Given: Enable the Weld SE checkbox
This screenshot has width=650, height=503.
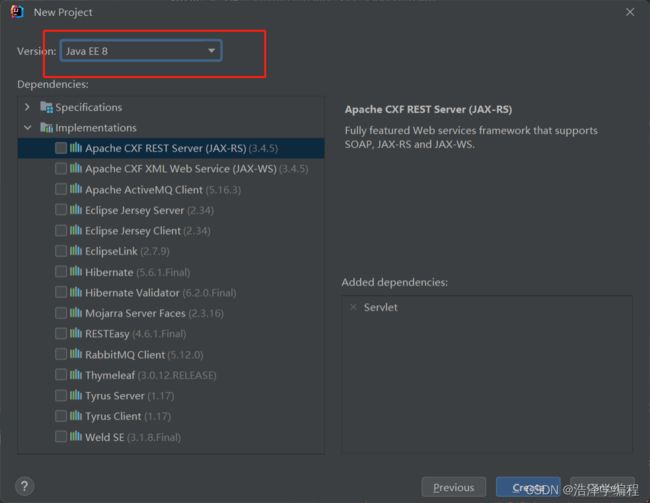Looking at the screenshot, I should coord(61,437).
